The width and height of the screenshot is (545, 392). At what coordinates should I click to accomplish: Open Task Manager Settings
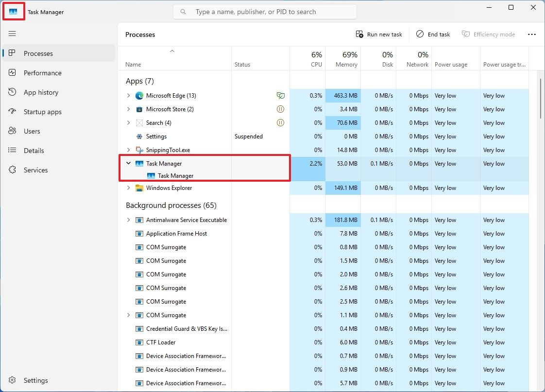[34, 380]
